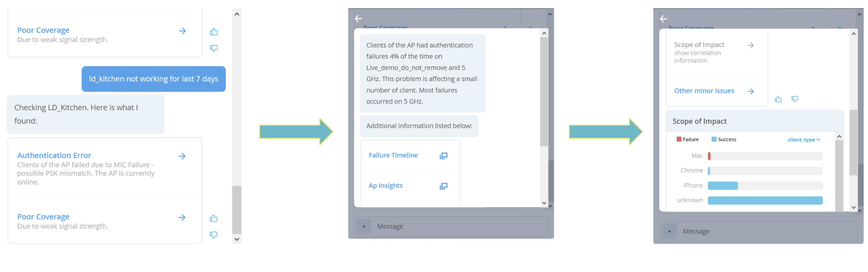Thumbs down the Other minor issues response
868x272 pixels.
(794, 99)
